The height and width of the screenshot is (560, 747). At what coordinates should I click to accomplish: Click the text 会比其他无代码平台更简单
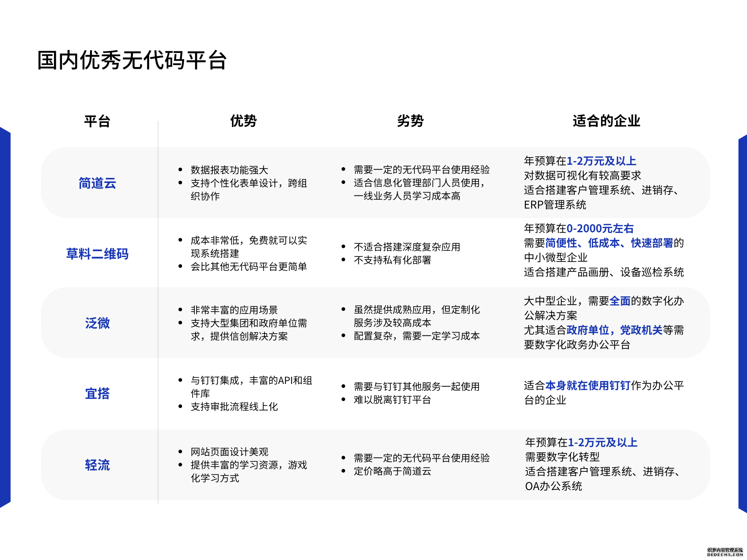[249, 267]
